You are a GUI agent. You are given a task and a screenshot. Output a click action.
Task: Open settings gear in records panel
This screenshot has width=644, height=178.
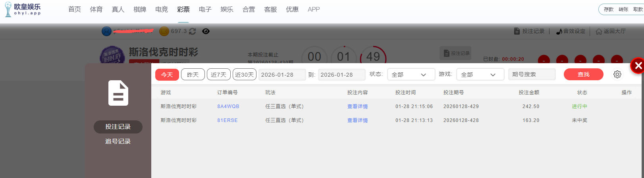click(x=617, y=74)
